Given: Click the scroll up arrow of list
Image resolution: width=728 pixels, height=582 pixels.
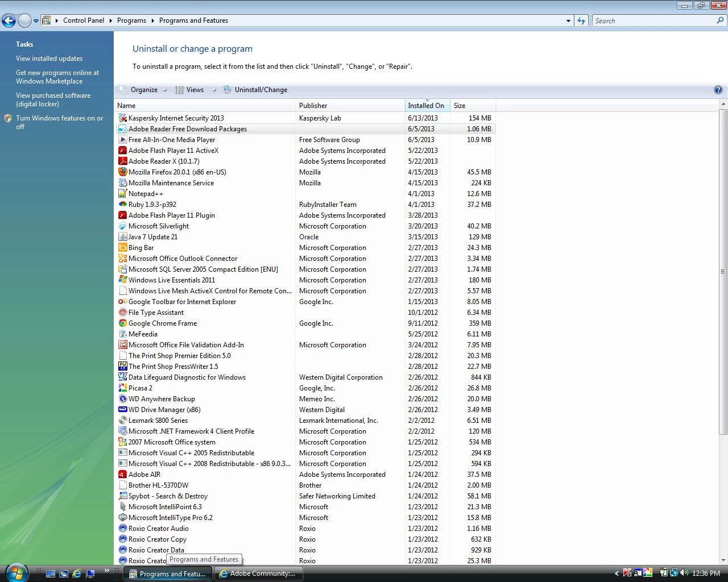Looking at the screenshot, I should pyautogui.click(x=723, y=105).
